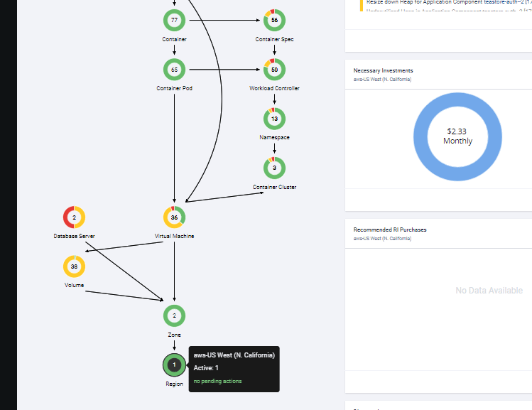
Task: Click the Necessary Investments widget title
Action: 383,71
